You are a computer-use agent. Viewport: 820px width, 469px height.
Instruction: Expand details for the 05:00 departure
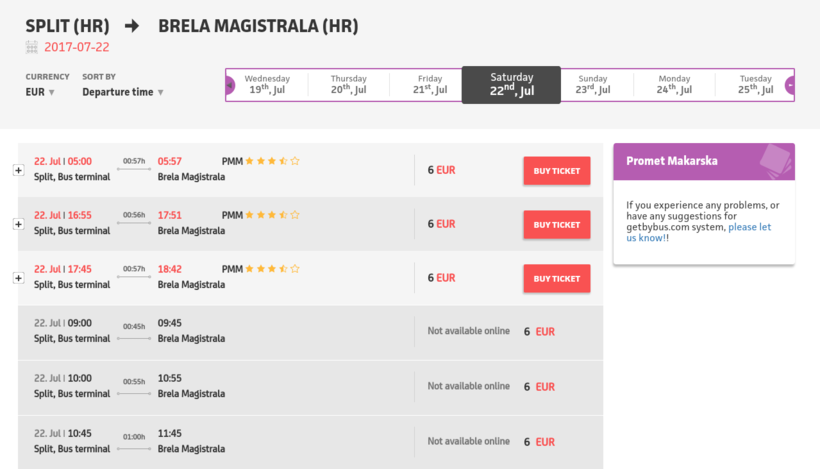tap(18, 170)
